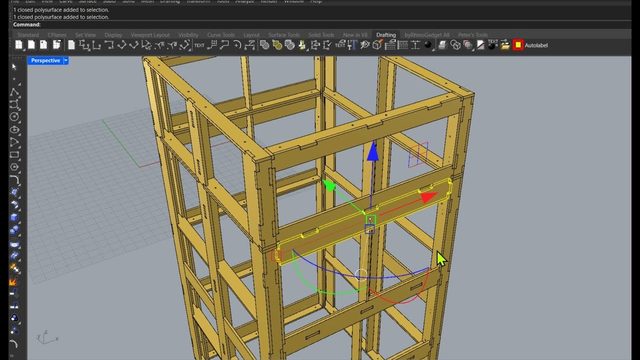Switch to the Viewport Layout toolbar tab
Image resolution: width=640 pixels, height=360 pixels.
point(150,35)
